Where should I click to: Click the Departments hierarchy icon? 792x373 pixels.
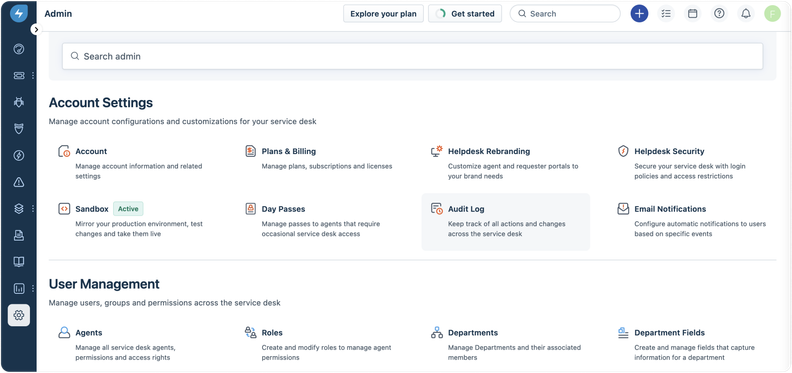[x=436, y=333]
